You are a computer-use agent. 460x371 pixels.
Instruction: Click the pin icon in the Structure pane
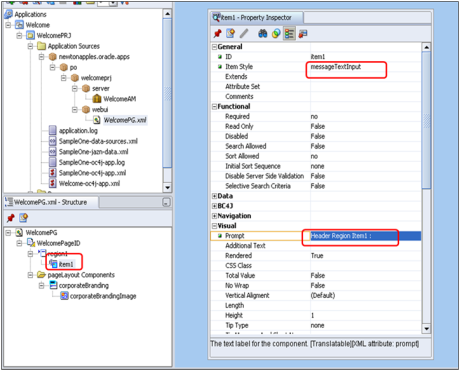coord(11,218)
